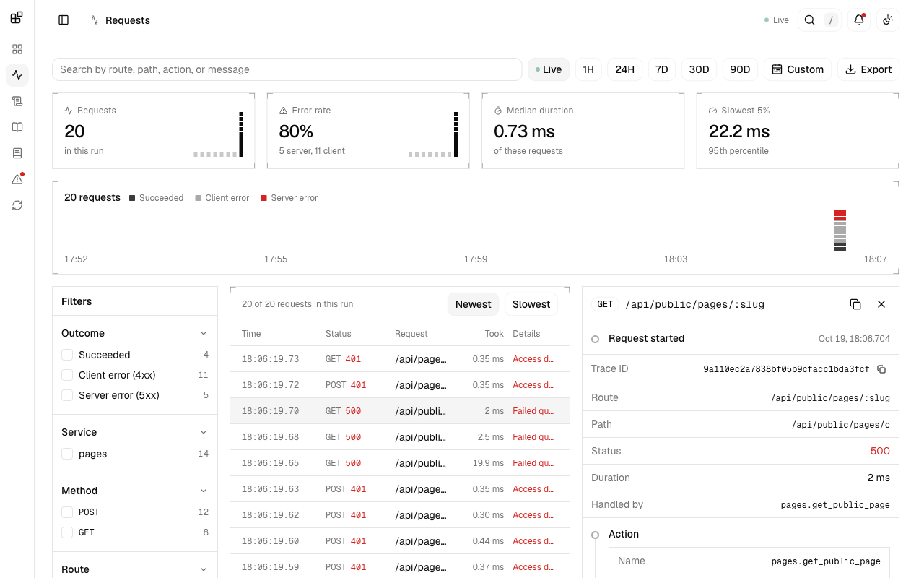Collapse the Route filter section
This screenshot has width=924, height=578.
click(204, 569)
